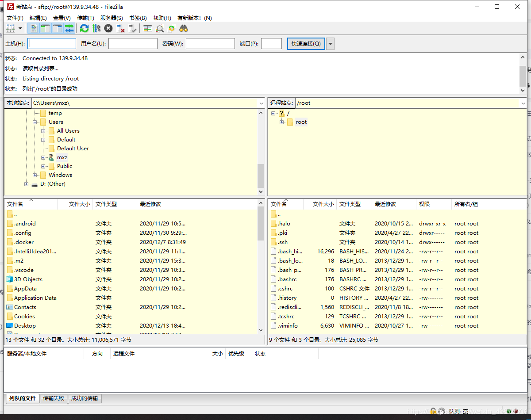The height and width of the screenshot is (420, 531).
Task: Refresh file and folder lists
Action: (x=84, y=28)
